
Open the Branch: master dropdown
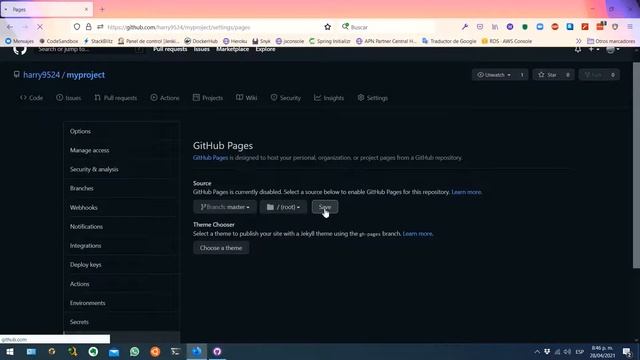click(225, 207)
